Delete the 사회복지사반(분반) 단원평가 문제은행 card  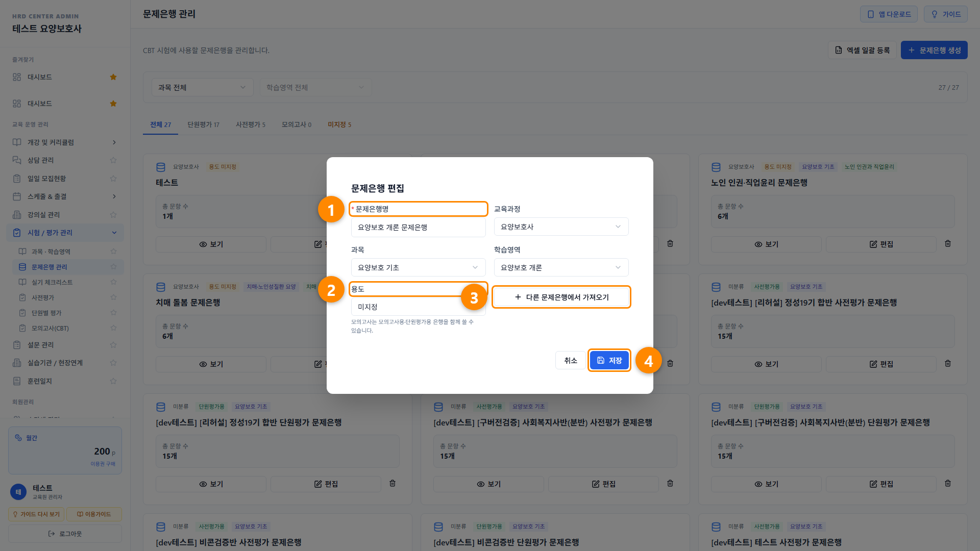tap(948, 484)
